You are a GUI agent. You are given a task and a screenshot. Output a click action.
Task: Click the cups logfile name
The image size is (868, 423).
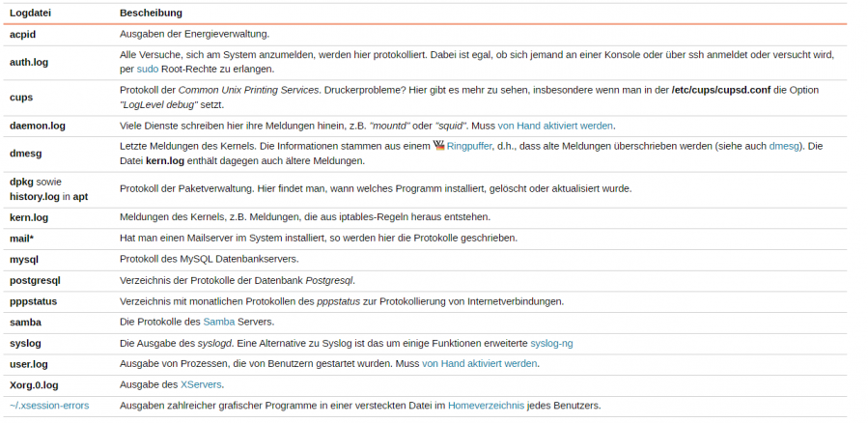click(x=21, y=97)
